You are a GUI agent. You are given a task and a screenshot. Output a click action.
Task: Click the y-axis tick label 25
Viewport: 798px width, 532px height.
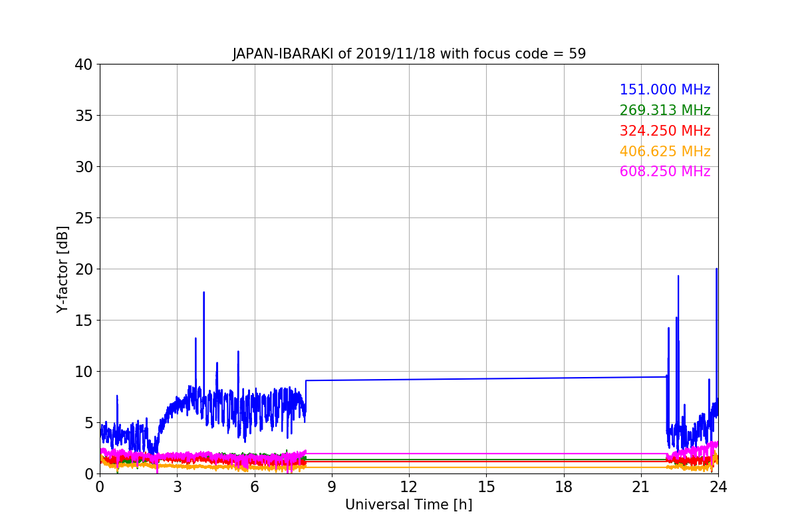[84, 218]
